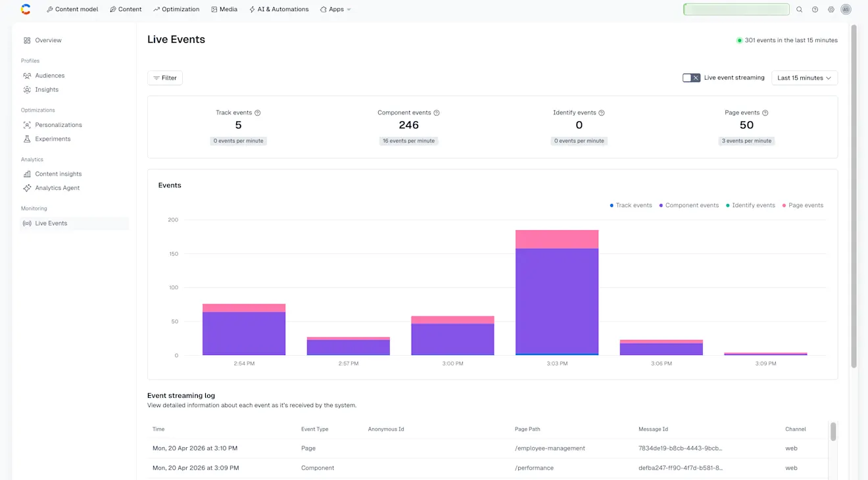Click inside the top search field

pos(736,9)
